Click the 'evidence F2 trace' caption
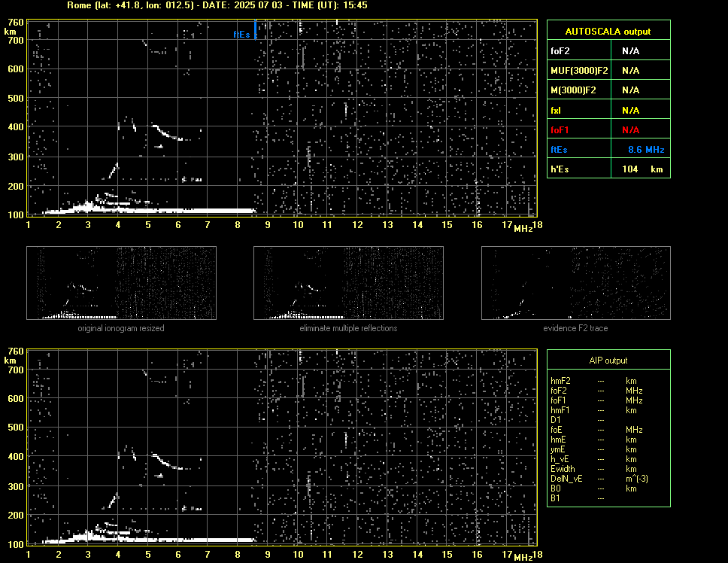The height and width of the screenshot is (563, 728). tap(576, 328)
